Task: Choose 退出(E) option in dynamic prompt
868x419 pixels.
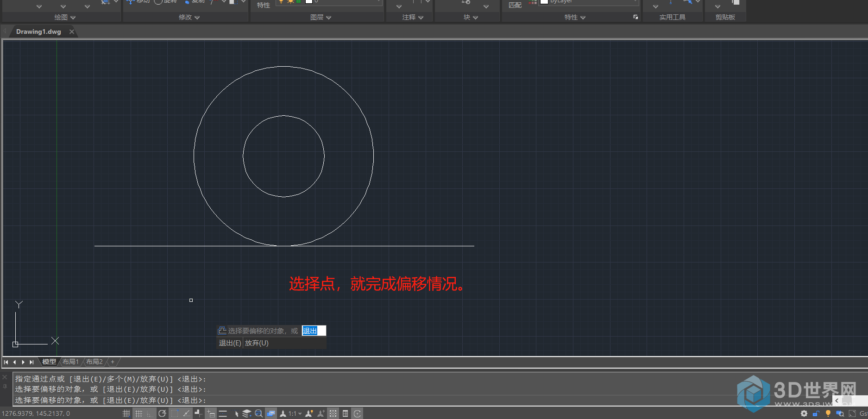Action: click(230, 343)
